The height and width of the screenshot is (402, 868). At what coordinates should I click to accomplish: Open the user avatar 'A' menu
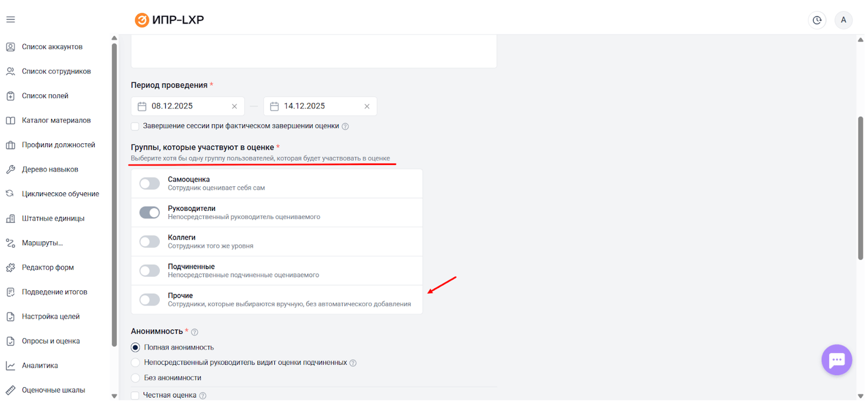click(x=843, y=20)
